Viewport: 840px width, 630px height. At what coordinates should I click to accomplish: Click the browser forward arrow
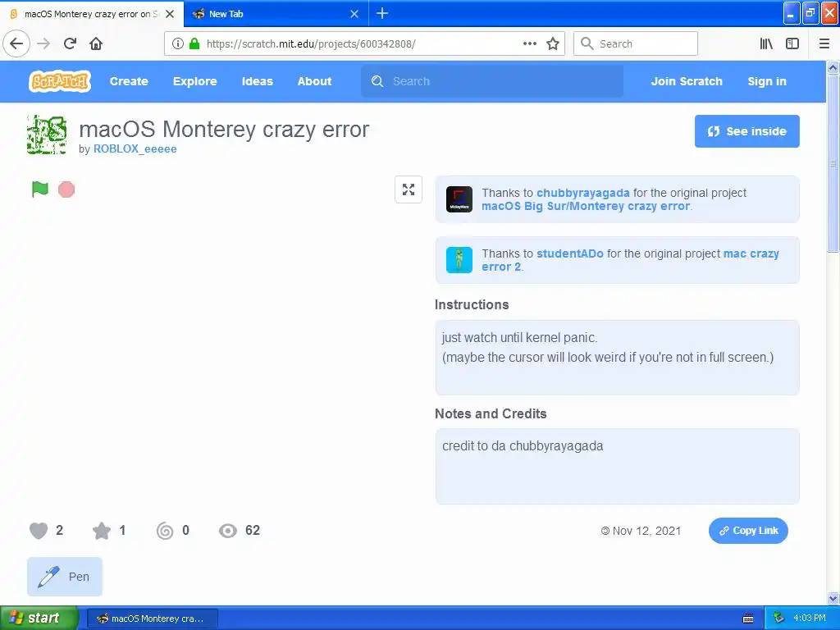43,43
